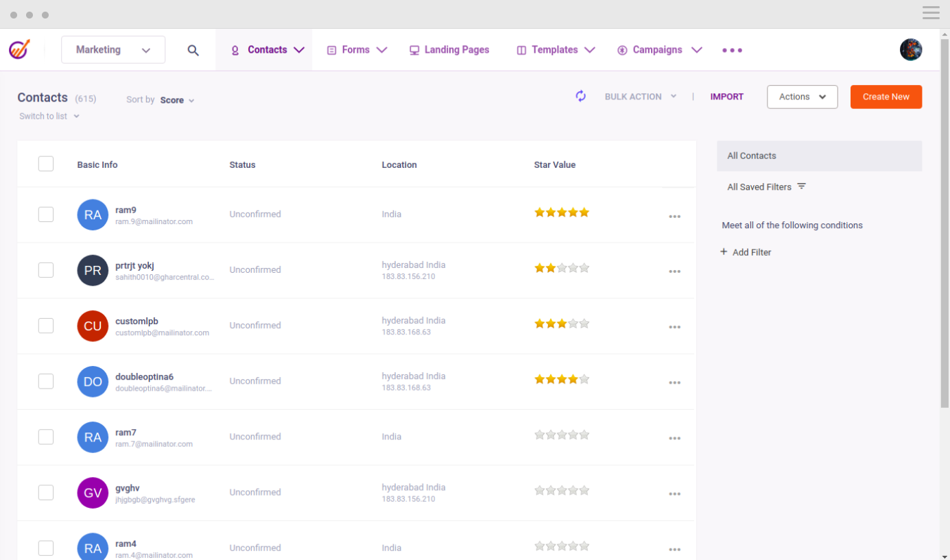Open row options for customlpb

click(675, 327)
